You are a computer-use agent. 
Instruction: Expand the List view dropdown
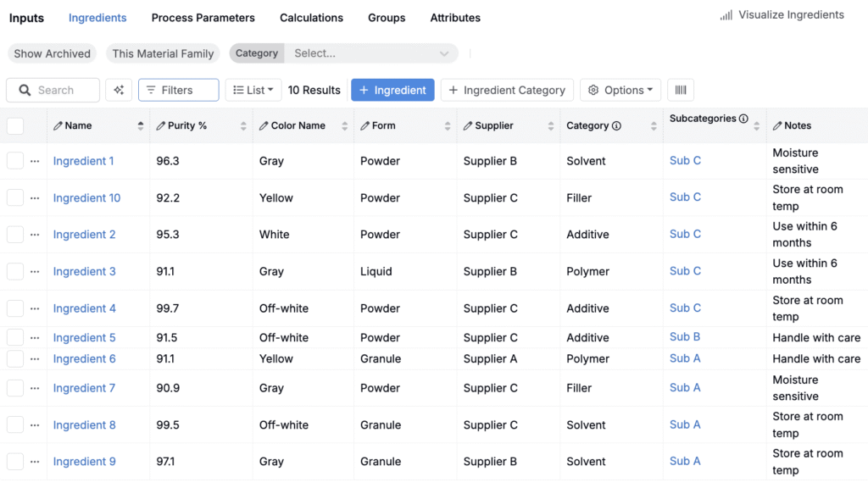click(x=253, y=90)
